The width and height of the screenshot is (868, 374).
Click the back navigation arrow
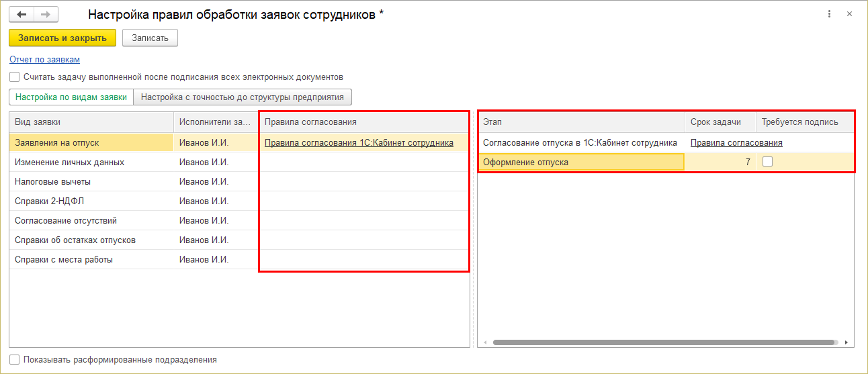click(21, 14)
